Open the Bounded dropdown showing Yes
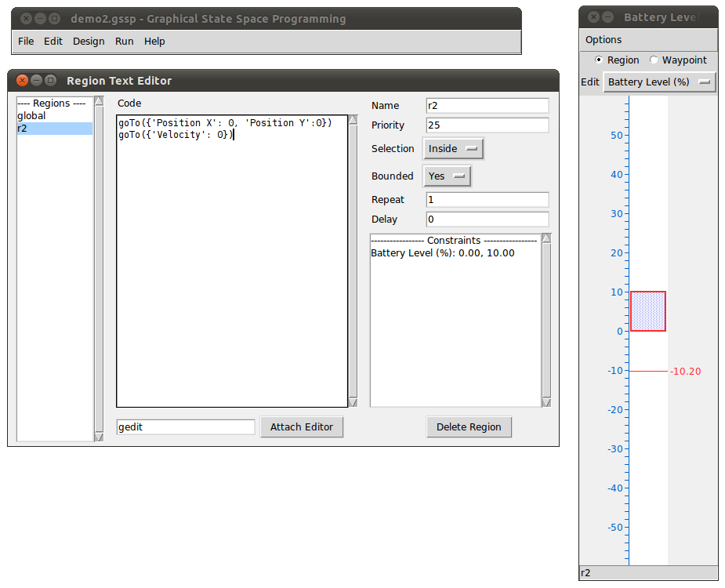This screenshot has width=725, height=588. (x=447, y=176)
